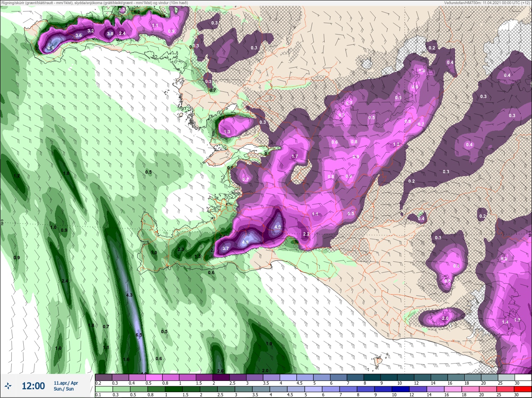Image resolution: width=532 pixels, height=398 pixels.
Task: Click the 2.3 rain value on map
Action: pyautogui.click(x=181, y=249)
